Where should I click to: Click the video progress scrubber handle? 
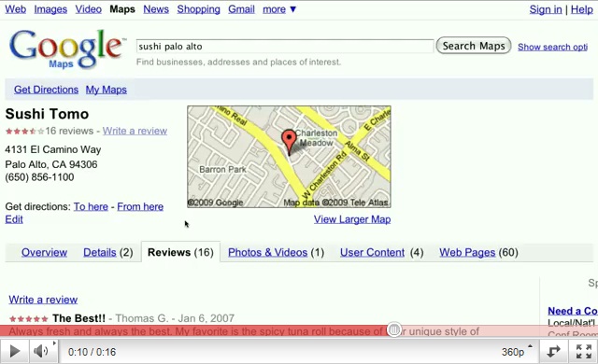pyautogui.click(x=394, y=329)
